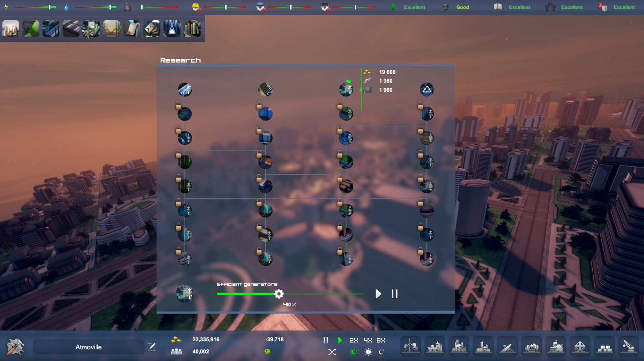Pause research with the pause button
Screen dimensions: 644x361
(394, 294)
